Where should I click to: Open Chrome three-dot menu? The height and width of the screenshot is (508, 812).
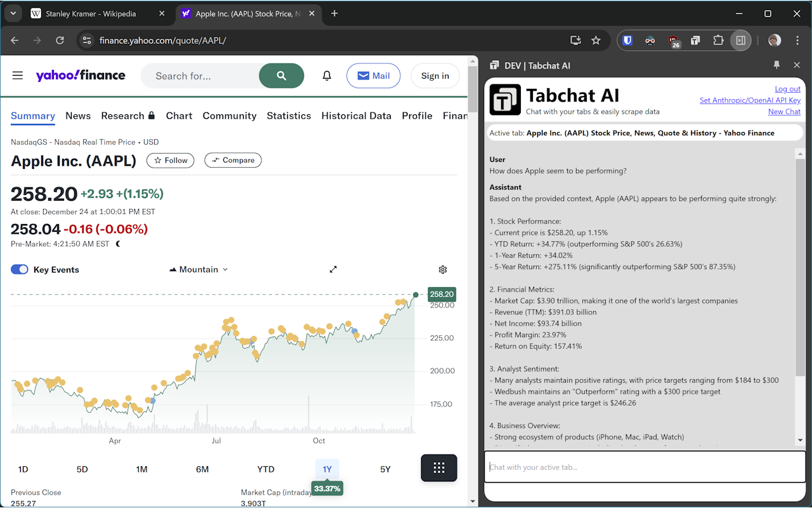(797, 41)
